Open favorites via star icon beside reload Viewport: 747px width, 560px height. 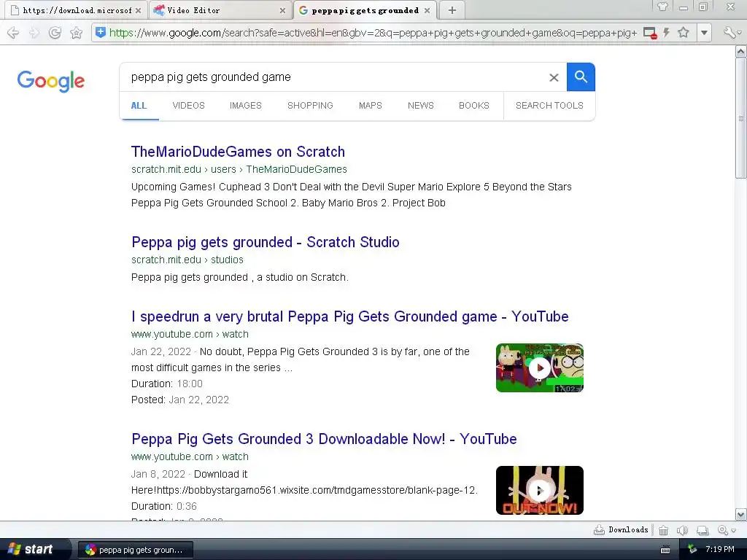coord(76,32)
